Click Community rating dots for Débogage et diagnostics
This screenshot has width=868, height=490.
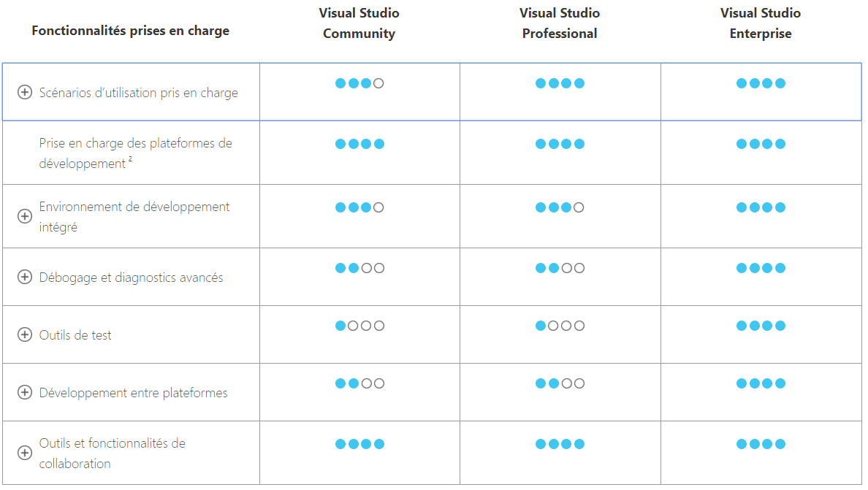[359, 268]
